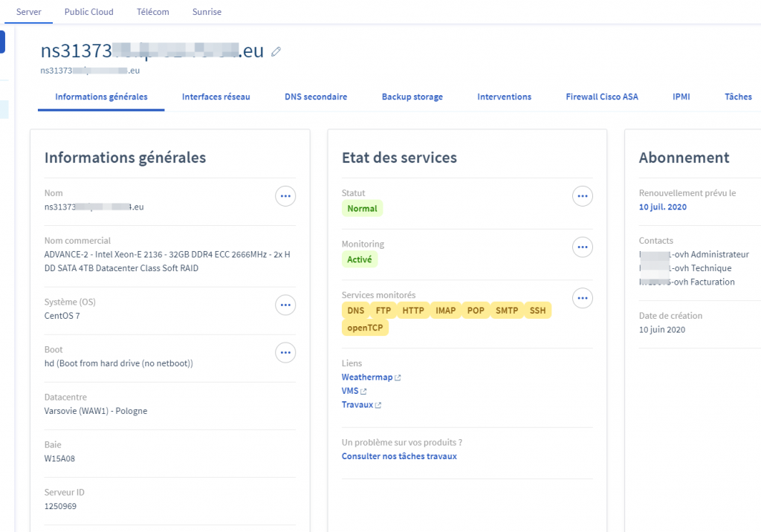Viewport: 761px width, 532px height.
Task: Follow the VMS link
Action: click(349, 391)
